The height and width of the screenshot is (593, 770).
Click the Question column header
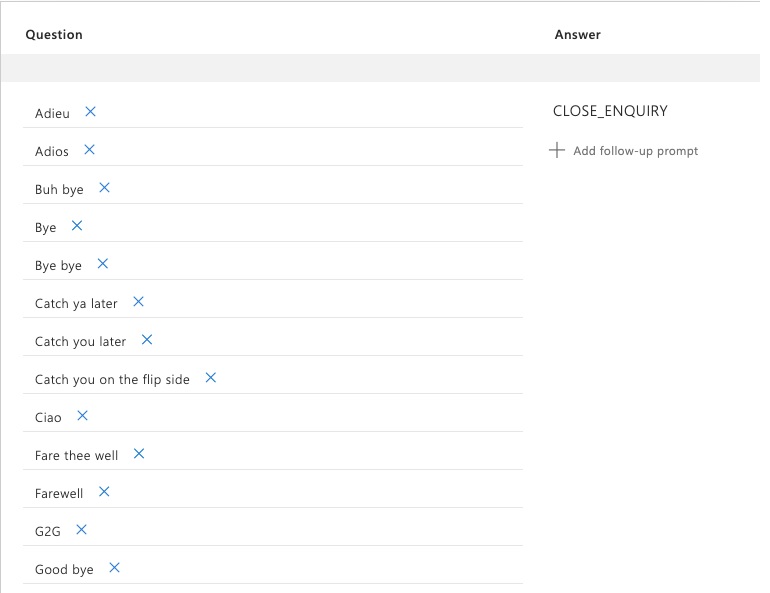pos(54,35)
